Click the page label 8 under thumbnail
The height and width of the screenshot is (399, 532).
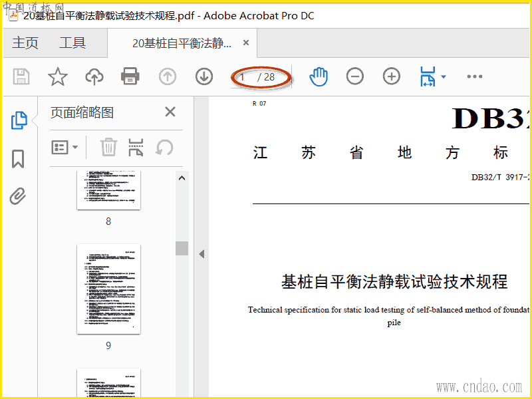[x=108, y=221]
